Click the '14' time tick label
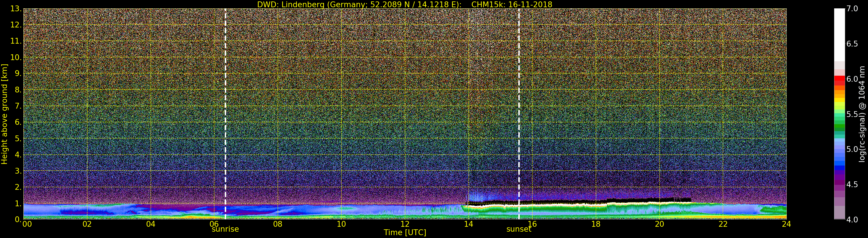The height and width of the screenshot is (238, 868). coord(468,224)
